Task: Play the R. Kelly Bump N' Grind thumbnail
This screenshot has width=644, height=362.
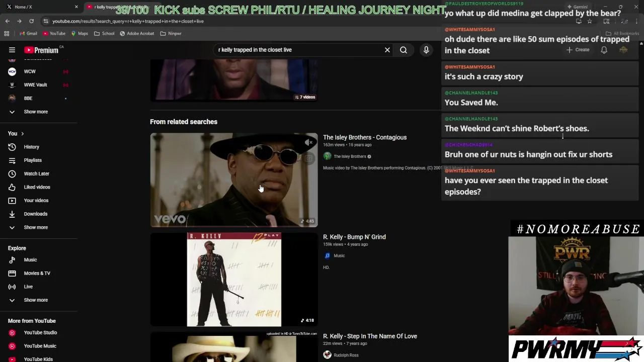Action: [x=234, y=279]
